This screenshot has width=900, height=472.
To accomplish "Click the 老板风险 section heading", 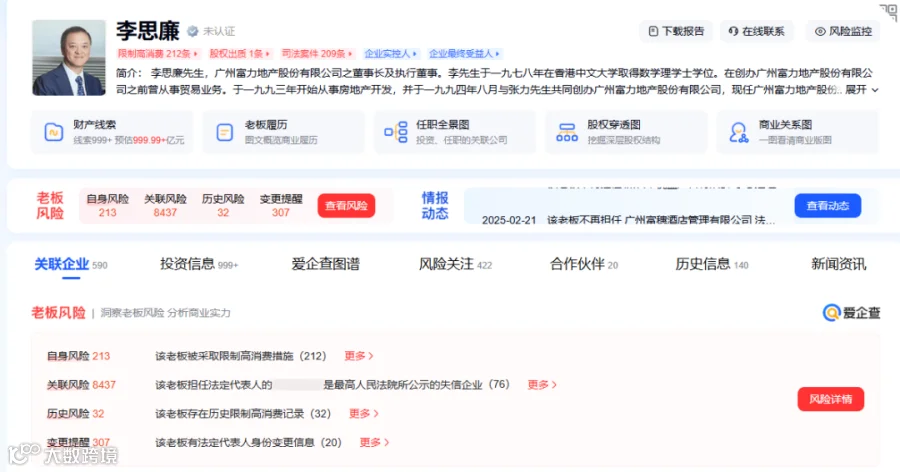I will pyautogui.click(x=59, y=312).
